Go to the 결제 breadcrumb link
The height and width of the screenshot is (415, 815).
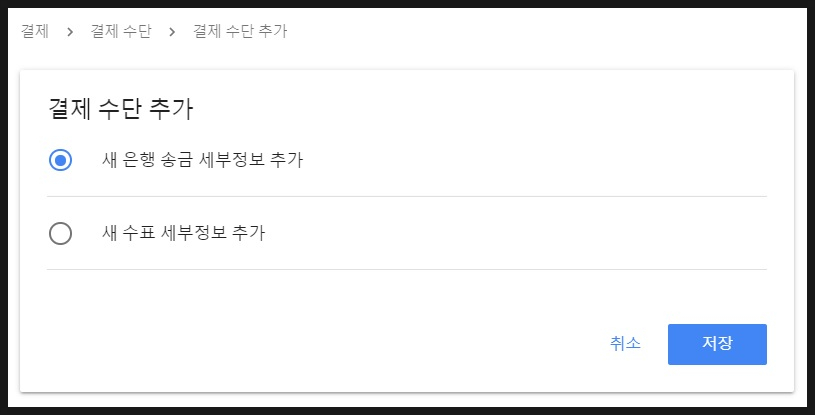35,31
